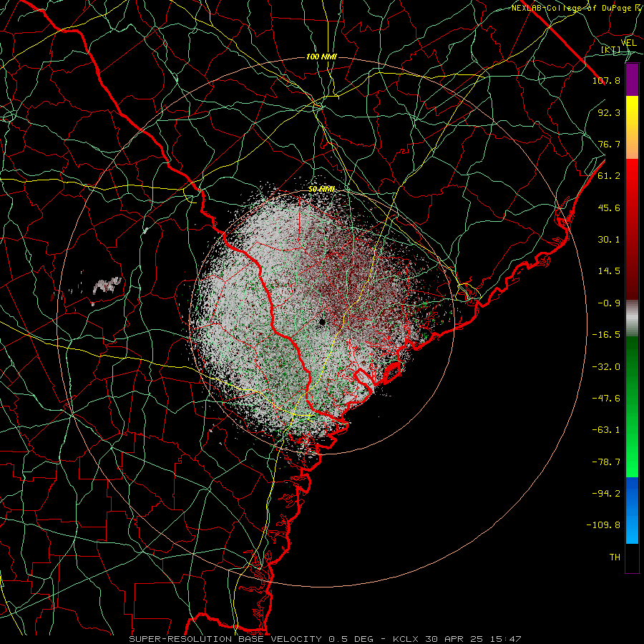Click the purple segment of the color bar
This screenshot has height=644, width=644.
[632, 80]
